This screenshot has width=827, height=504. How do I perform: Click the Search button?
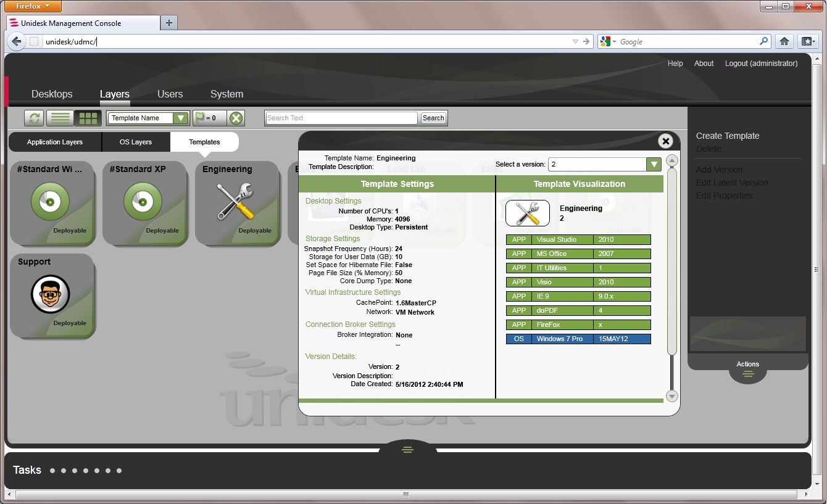pyautogui.click(x=433, y=118)
